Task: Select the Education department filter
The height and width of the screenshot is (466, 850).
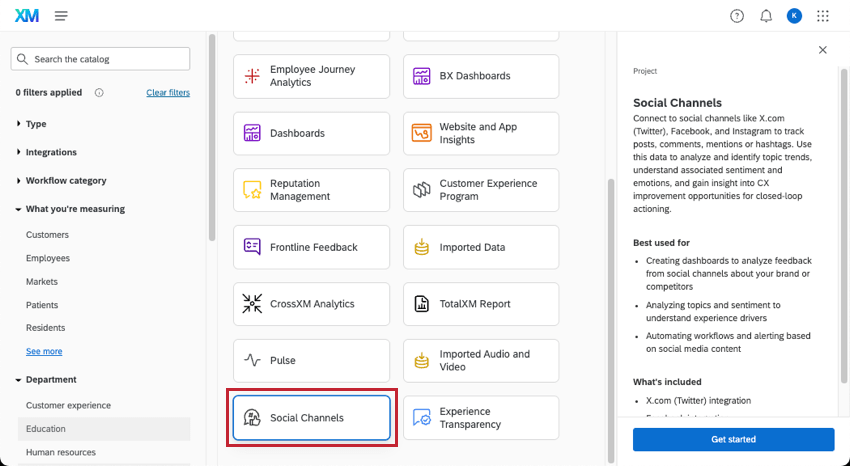Action: [46, 429]
